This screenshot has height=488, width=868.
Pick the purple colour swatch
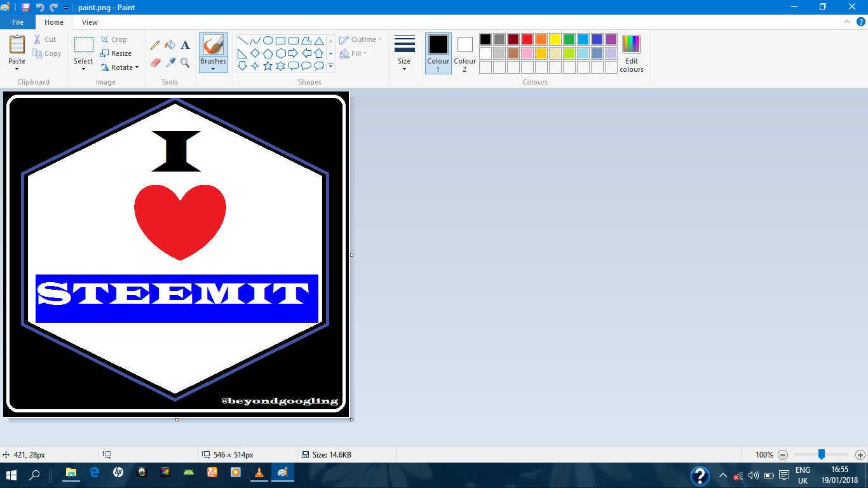pos(611,39)
